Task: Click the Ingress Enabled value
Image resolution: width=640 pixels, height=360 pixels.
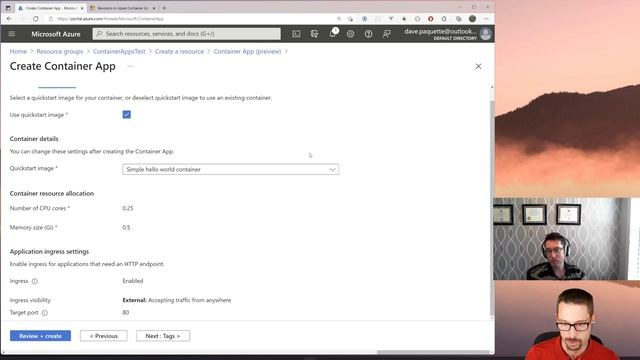Action: click(133, 281)
